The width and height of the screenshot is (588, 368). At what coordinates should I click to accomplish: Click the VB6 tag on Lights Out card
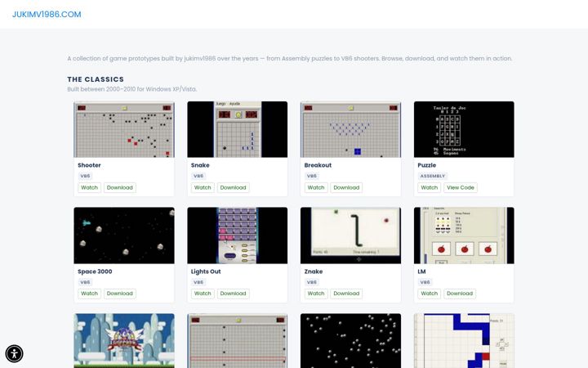[x=198, y=282]
